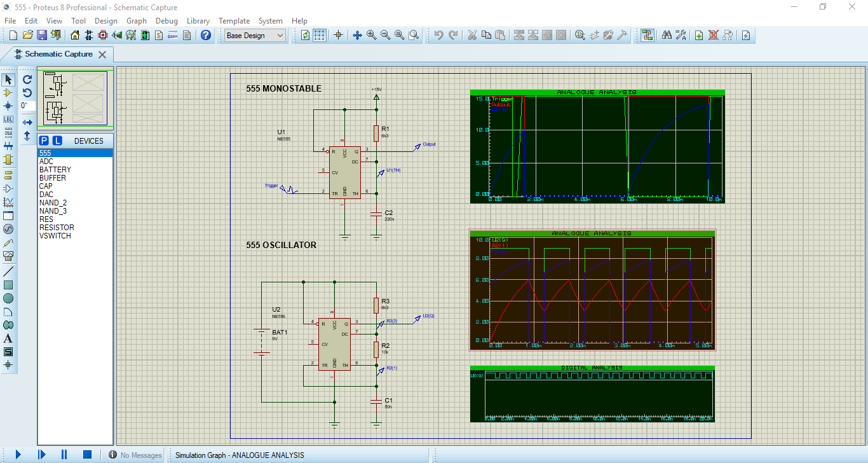The image size is (868, 463).
Task: Open the Graph menu
Action: 137,21
